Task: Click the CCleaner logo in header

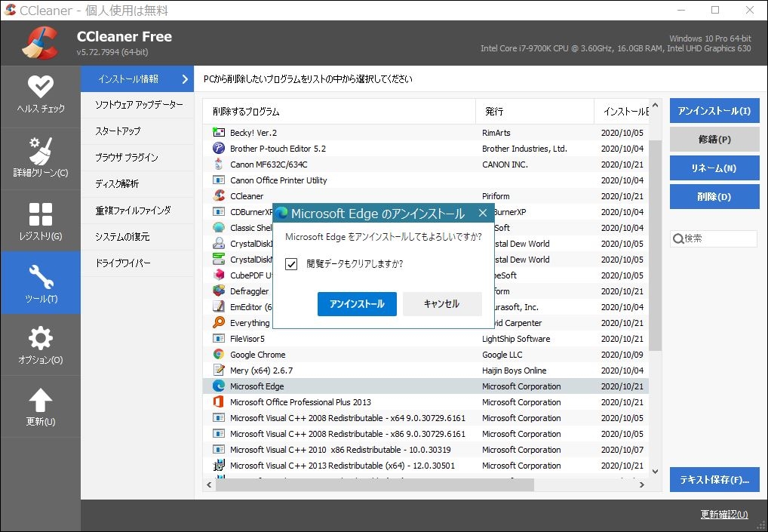Action: (x=41, y=43)
